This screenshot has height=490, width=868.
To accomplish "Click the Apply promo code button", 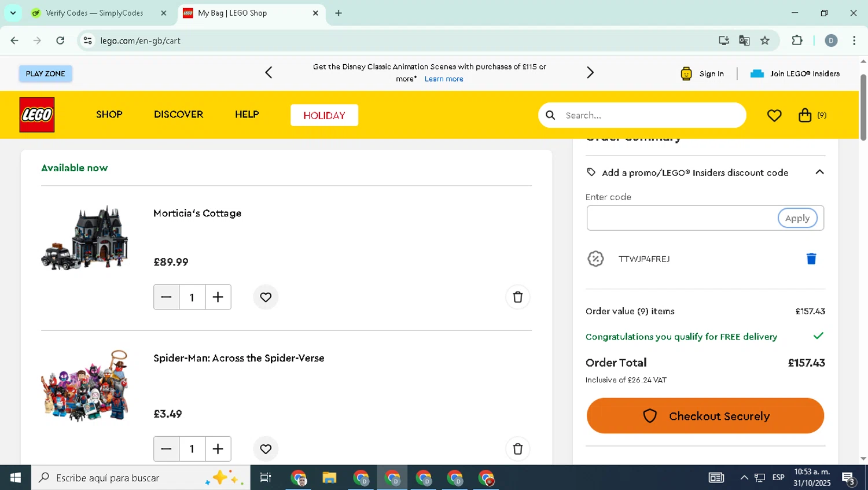I will (x=797, y=218).
